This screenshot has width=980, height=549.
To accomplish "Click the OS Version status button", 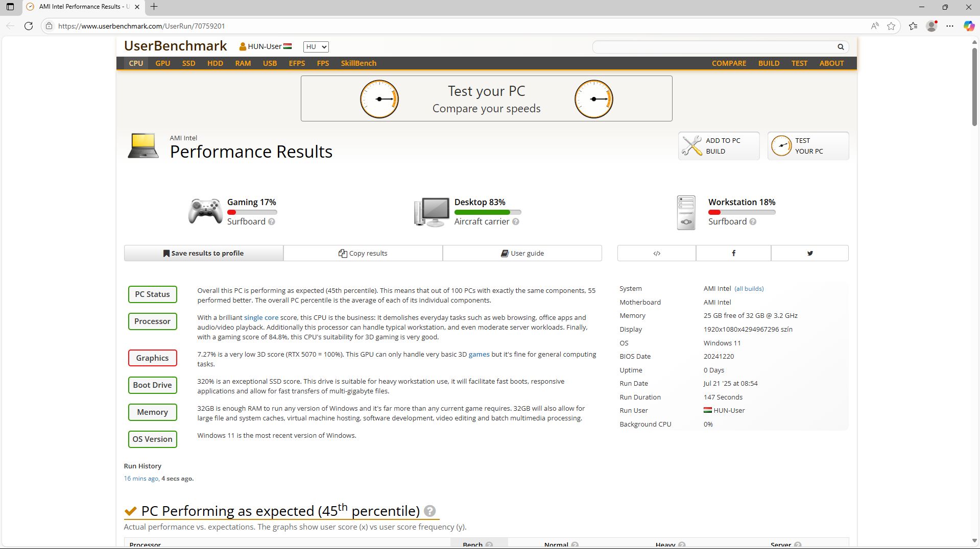I will [x=152, y=439].
